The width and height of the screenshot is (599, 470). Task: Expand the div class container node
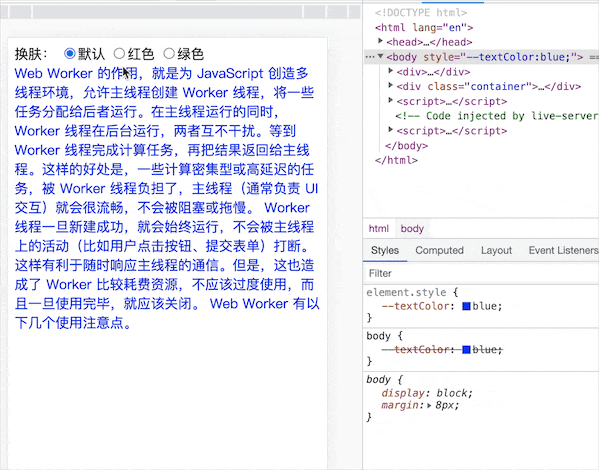390,85
